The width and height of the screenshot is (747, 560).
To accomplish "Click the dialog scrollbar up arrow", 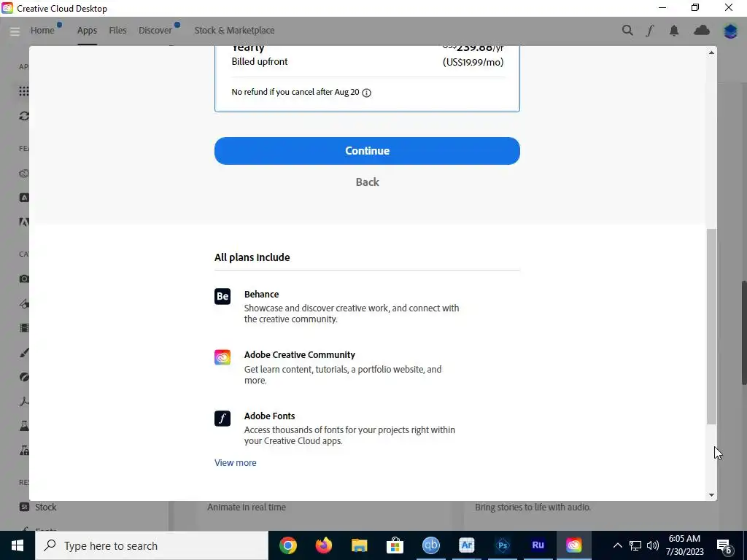I will [x=711, y=52].
